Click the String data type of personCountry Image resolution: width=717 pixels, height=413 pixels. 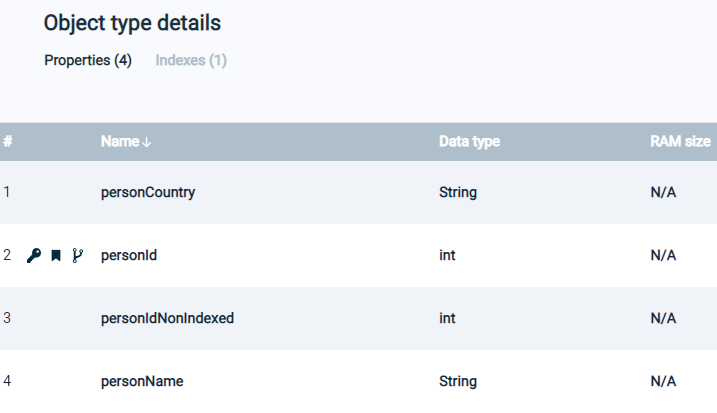[458, 192]
